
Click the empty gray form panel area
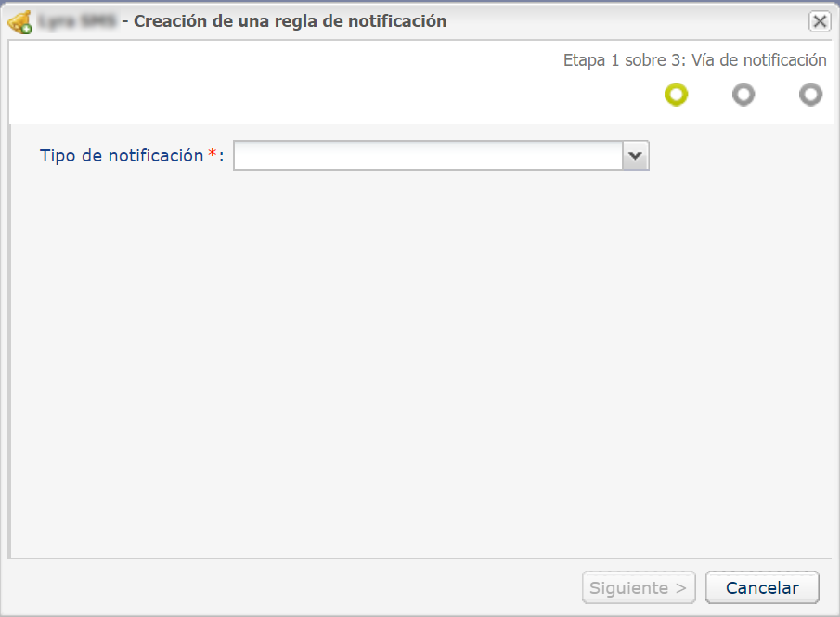(418, 371)
